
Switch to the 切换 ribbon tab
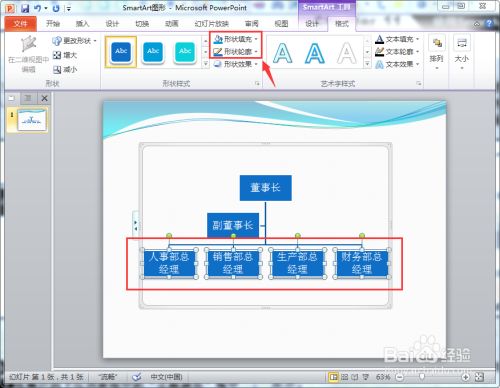point(142,23)
